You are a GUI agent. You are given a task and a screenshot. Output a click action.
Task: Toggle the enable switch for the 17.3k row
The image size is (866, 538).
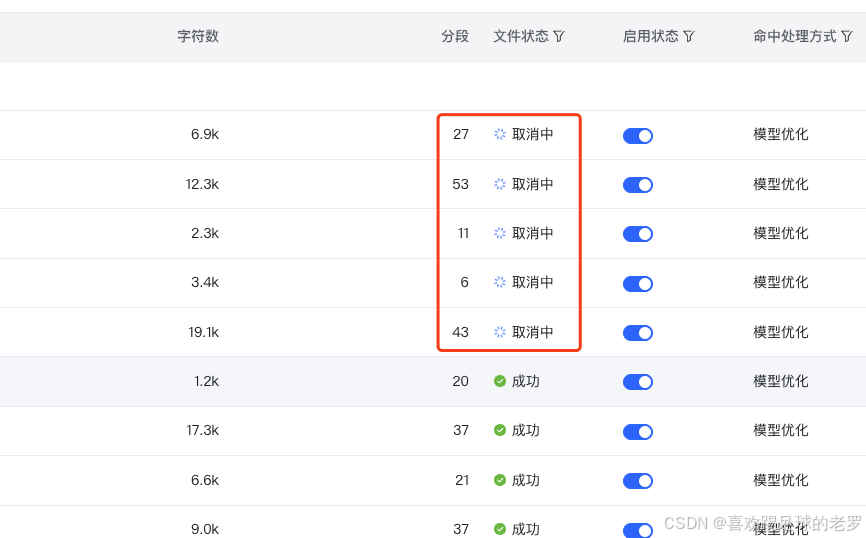[638, 432]
